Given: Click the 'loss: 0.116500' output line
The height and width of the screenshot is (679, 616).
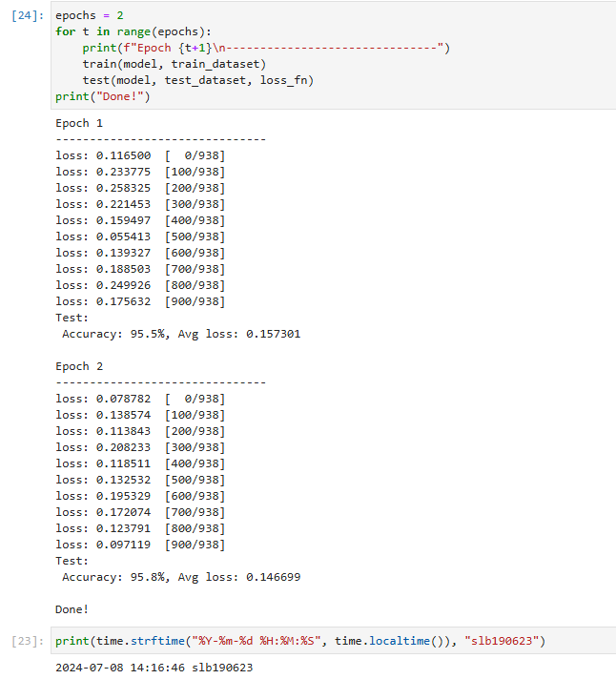Looking at the screenshot, I should (140, 155).
